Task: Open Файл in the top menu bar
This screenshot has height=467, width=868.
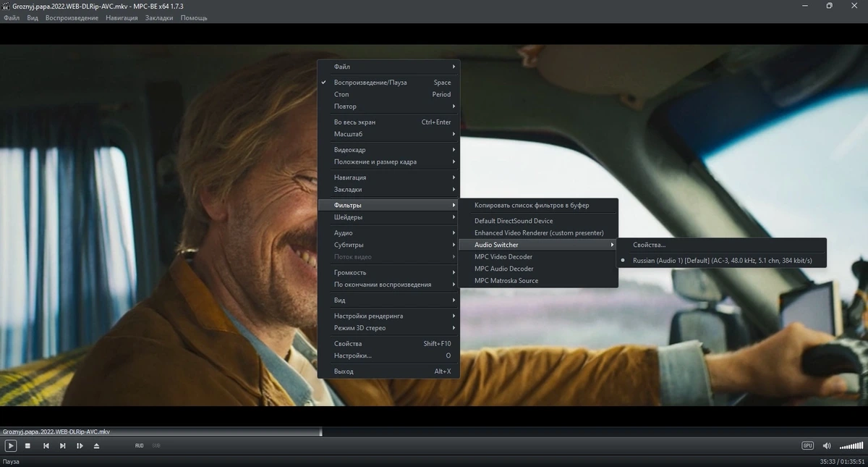Action: pos(12,17)
